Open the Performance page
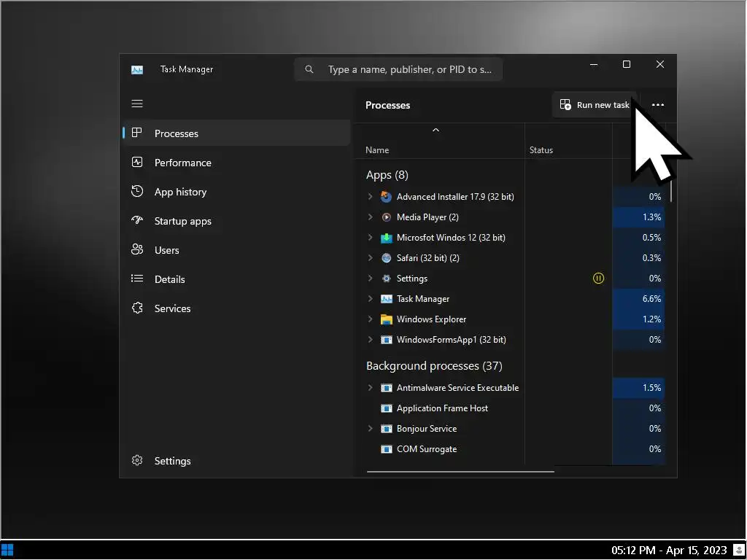The height and width of the screenshot is (560, 747). tap(237, 163)
